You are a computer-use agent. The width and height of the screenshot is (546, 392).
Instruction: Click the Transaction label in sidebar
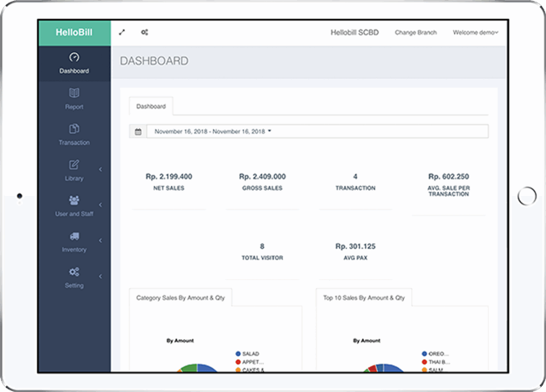coord(74,143)
